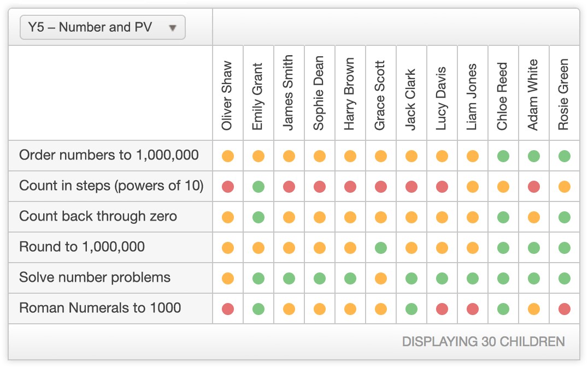The width and height of the screenshot is (588, 368).
Task: Click the 'Round to 1,000,000' objective label
Action: click(82, 247)
